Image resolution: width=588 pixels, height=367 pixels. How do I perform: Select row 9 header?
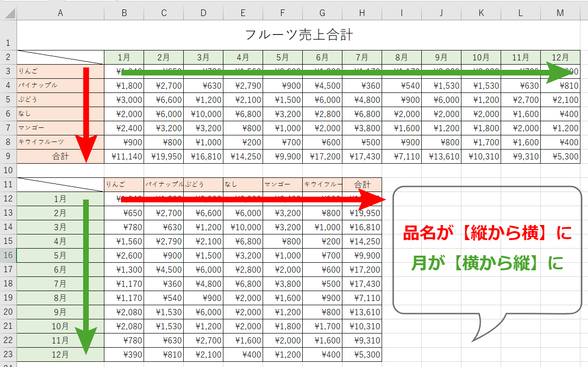8,156
